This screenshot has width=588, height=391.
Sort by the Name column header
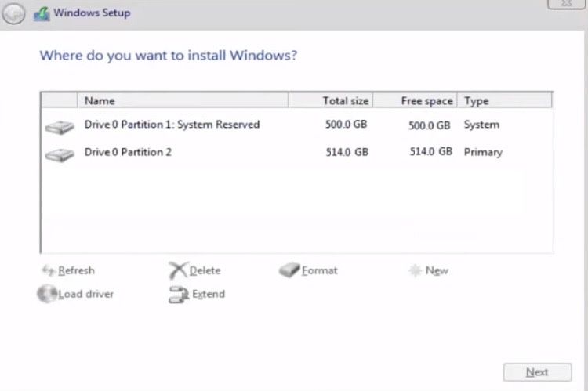pyautogui.click(x=183, y=100)
